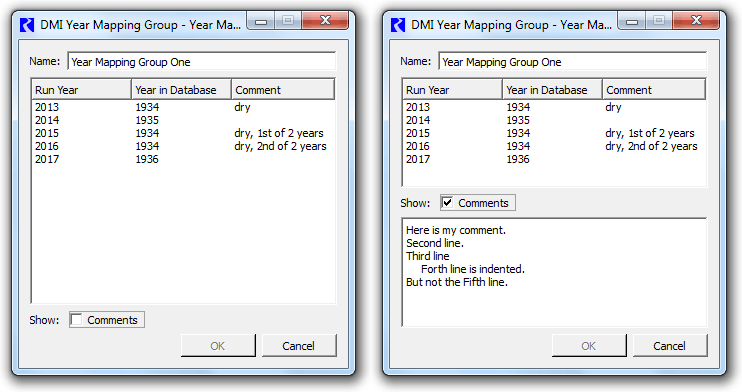Select run year 2017 row in left window
Viewport: 742px width, 392px height.
183,159
